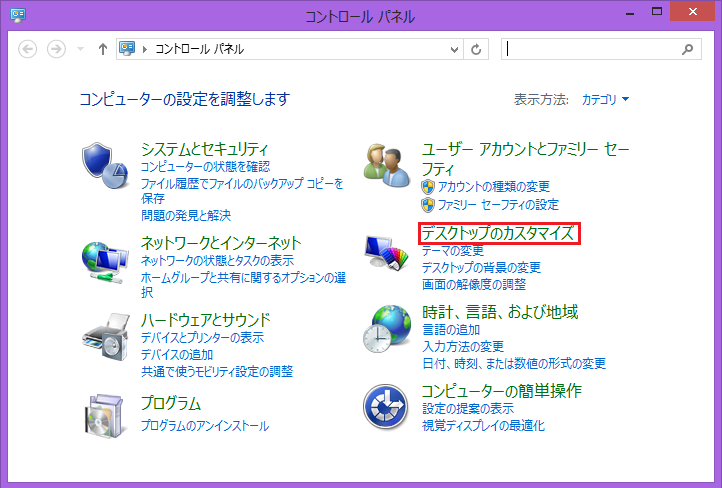The height and width of the screenshot is (488, 722).
Task: Open the Network and Internet globe icon
Action: tap(105, 260)
